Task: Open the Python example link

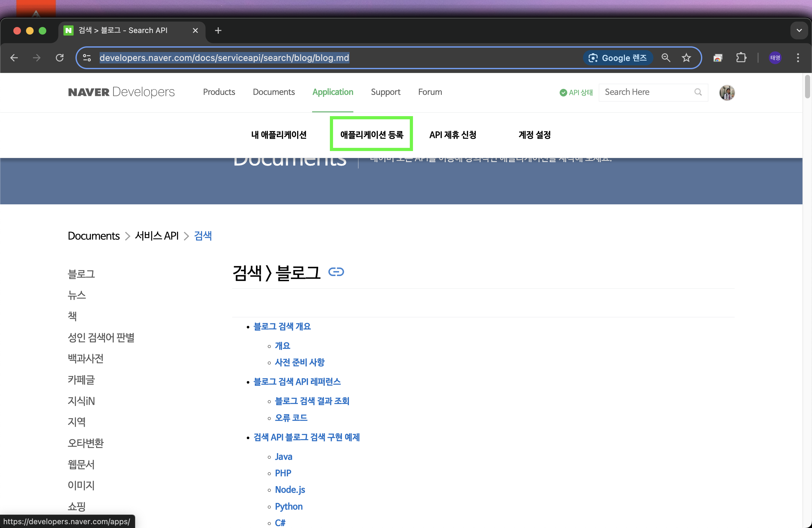Action: click(289, 507)
